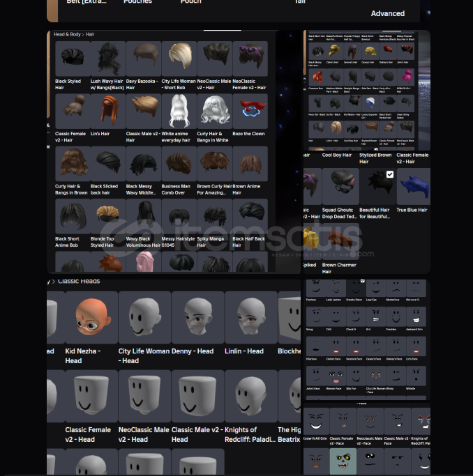Select Denny - Head
This screenshot has width=473, height=476.
tap(197, 318)
